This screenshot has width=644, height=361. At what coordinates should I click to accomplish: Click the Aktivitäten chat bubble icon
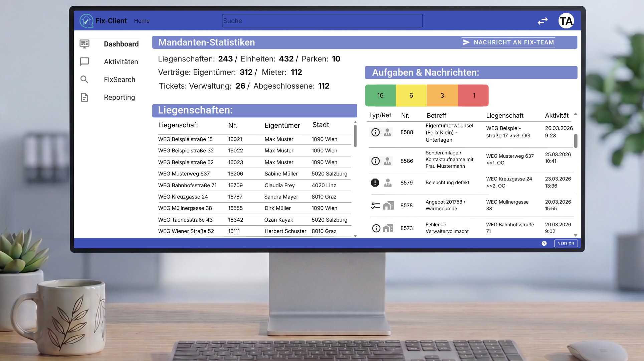84,62
